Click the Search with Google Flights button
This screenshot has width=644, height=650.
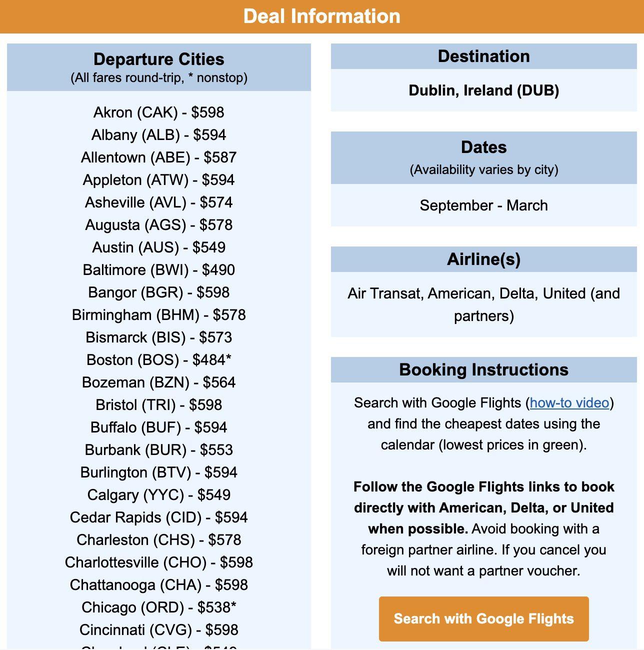tap(483, 618)
